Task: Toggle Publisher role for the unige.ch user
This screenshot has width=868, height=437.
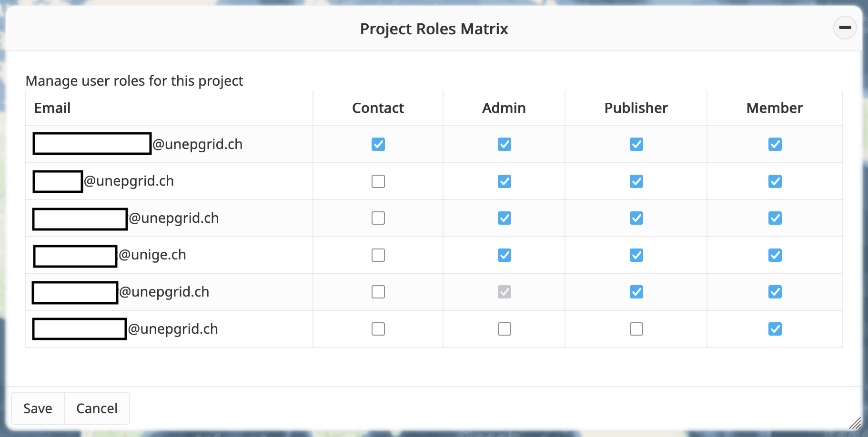Action: pyautogui.click(x=636, y=255)
